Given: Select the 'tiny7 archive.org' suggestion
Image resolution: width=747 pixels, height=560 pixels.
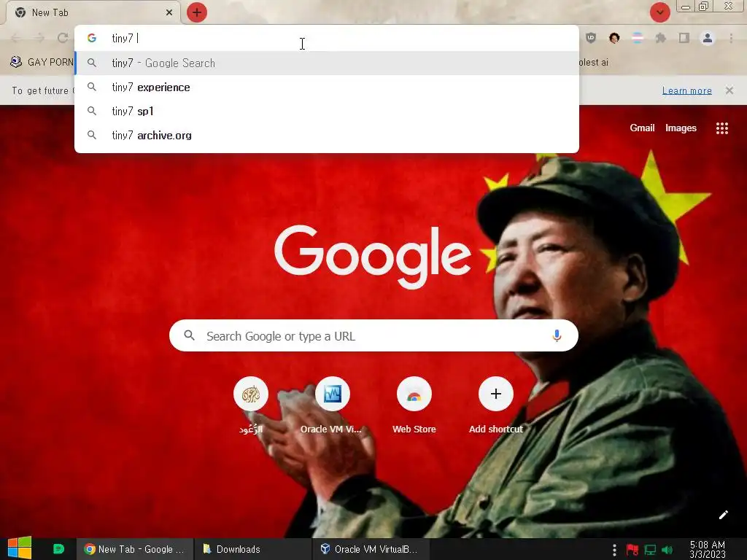Looking at the screenshot, I should (x=327, y=135).
